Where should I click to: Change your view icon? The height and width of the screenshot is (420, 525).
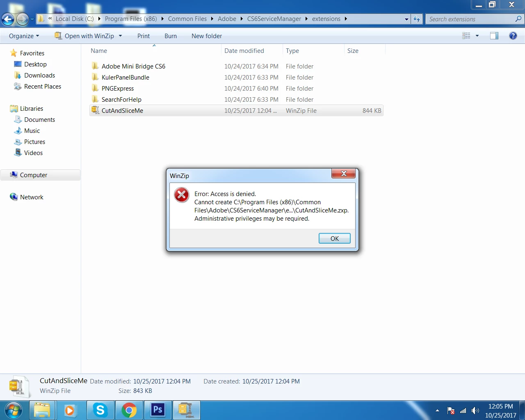[466, 36]
